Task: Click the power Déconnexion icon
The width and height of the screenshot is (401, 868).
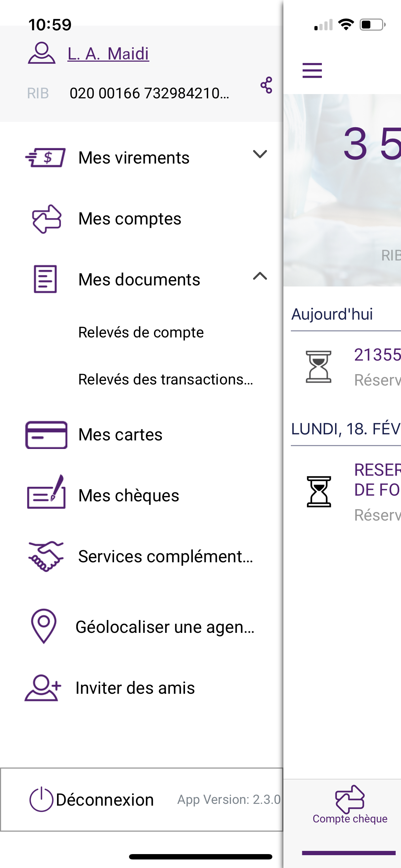Action: [x=41, y=799]
